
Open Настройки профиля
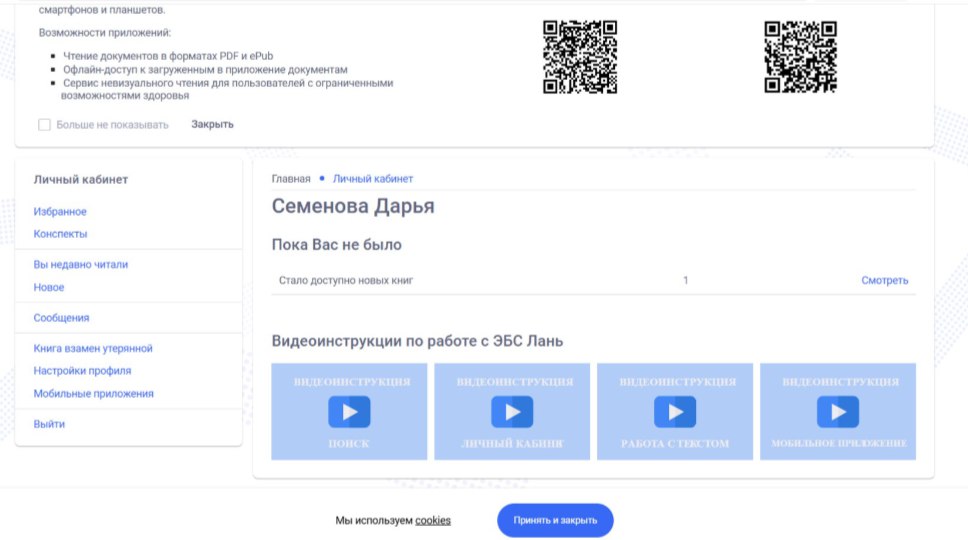82,371
